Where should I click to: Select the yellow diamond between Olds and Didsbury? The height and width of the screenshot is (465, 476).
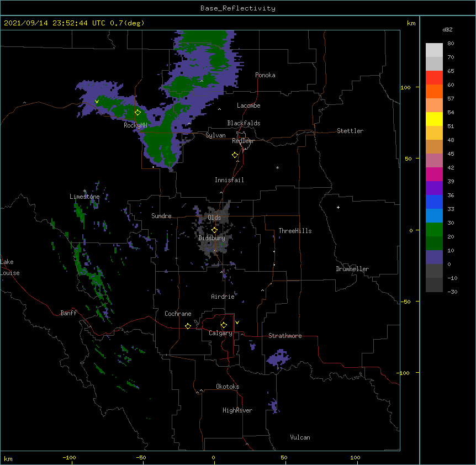tap(214, 230)
